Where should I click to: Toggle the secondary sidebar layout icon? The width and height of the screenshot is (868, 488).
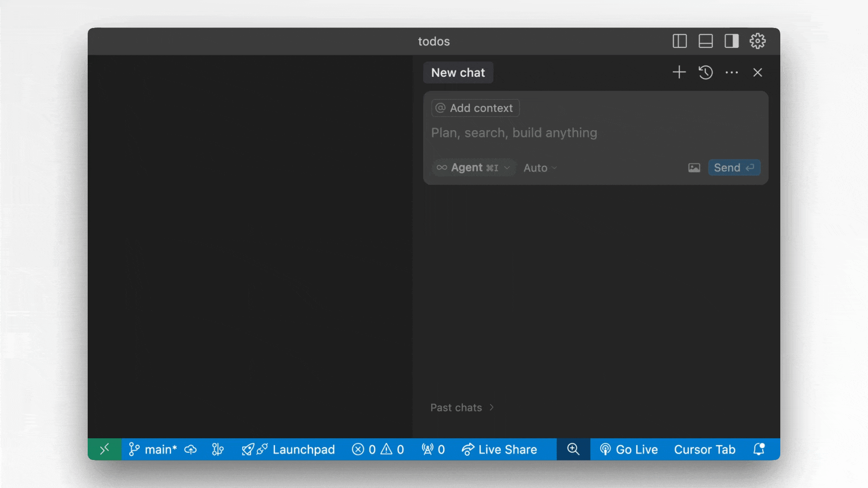731,41
